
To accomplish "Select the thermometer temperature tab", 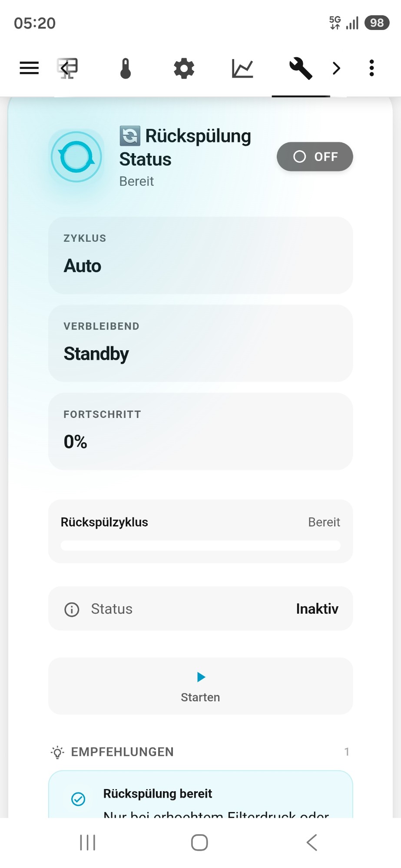I will tap(126, 68).
